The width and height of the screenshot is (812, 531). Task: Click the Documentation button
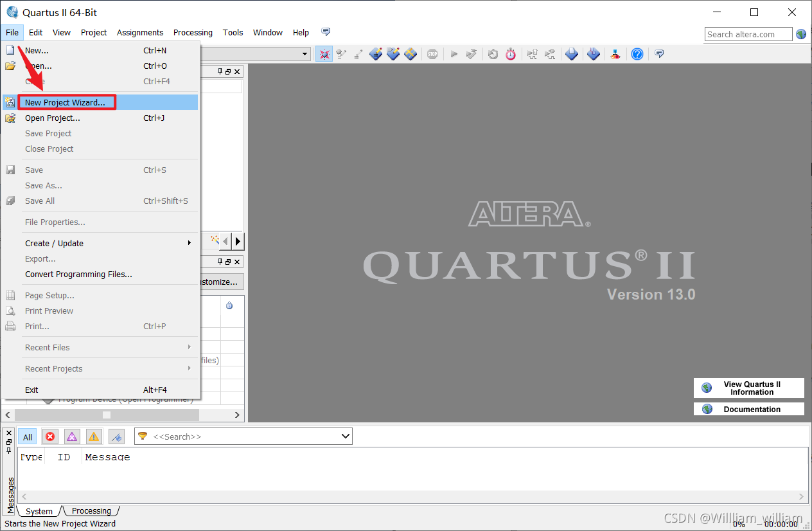coord(749,409)
